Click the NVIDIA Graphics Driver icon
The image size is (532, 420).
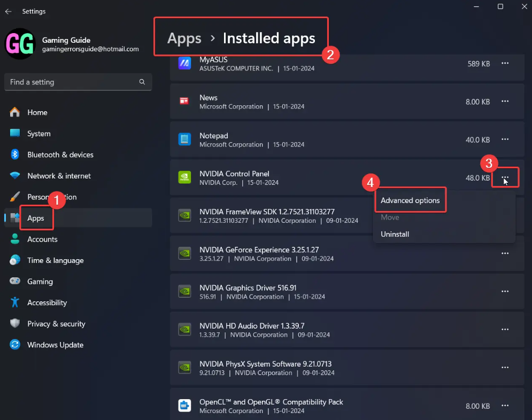[x=184, y=291]
